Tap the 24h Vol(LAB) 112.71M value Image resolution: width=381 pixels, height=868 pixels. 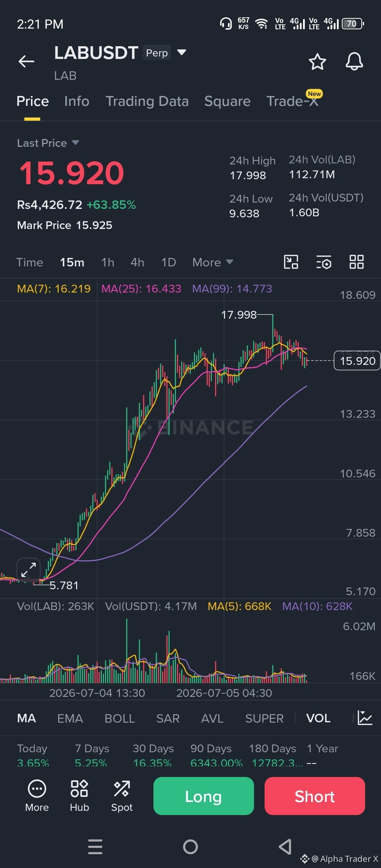click(x=312, y=174)
